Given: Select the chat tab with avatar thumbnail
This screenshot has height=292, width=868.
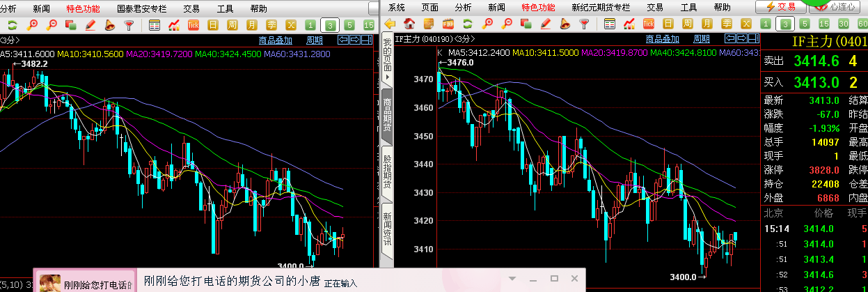Looking at the screenshot, I should (84, 282).
